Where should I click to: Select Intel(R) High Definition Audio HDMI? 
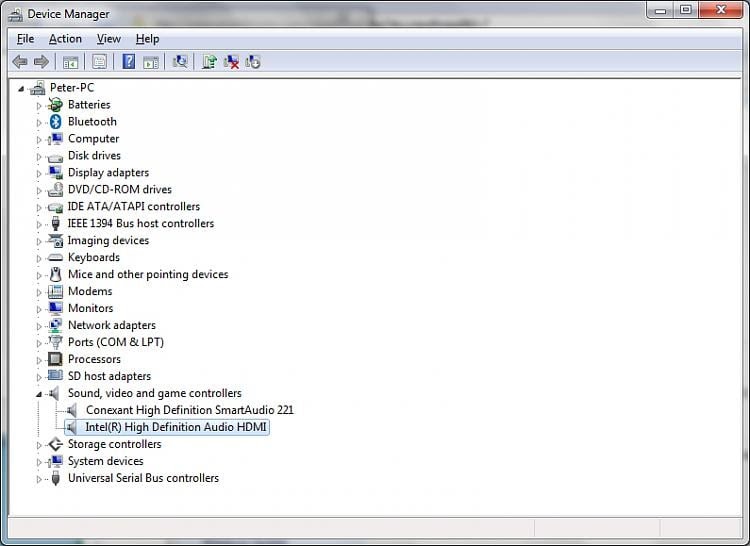point(176,427)
